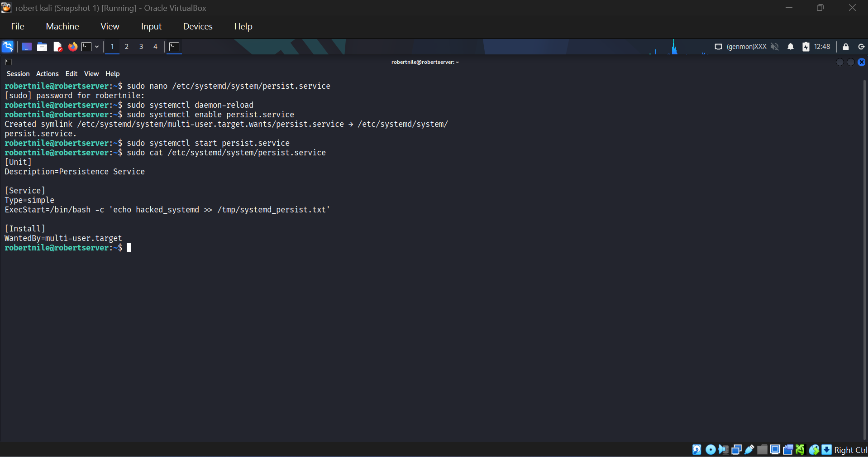
Task: Click the network connection icon in the panel
Action: pos(718,47)
